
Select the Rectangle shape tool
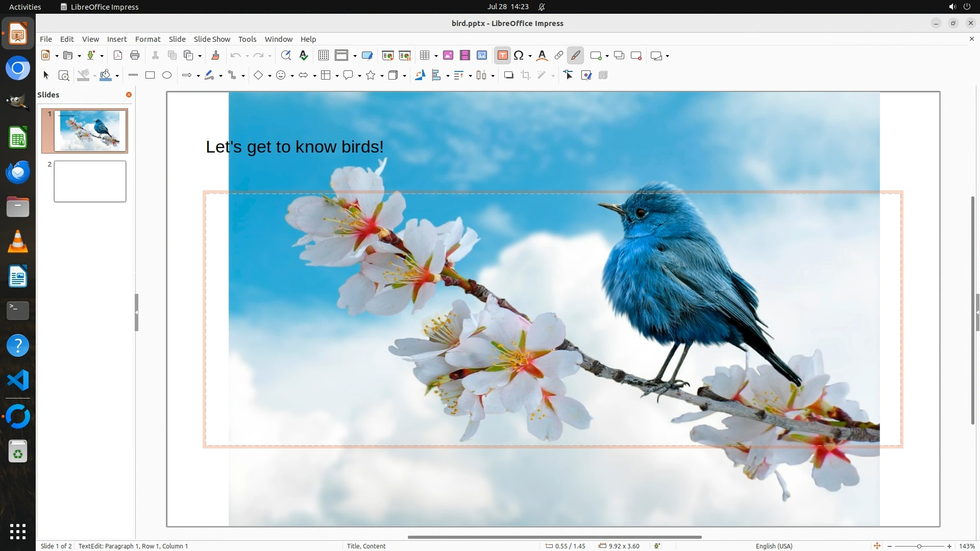tap(150, 76)
